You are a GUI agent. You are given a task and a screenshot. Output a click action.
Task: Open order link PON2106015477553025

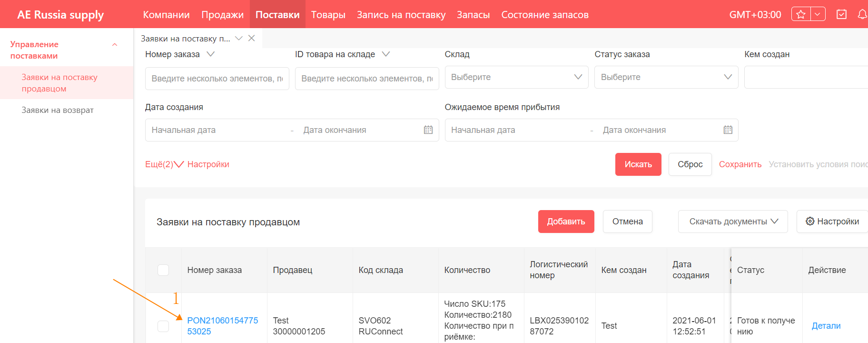(x=223, y=326)
